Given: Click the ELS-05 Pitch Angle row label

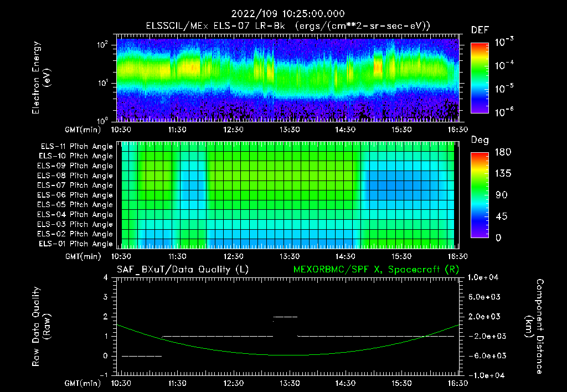Looking at the screenshot, I should (75, 205).
